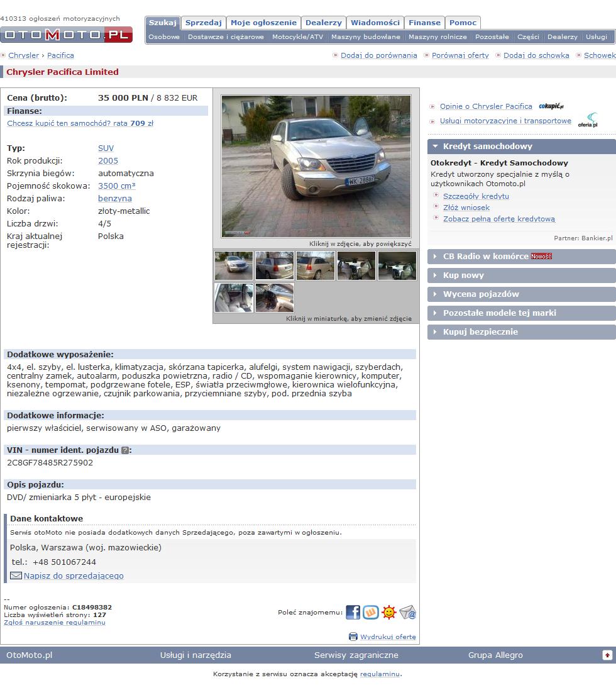Select the second thumbnail, rear side view

click(274, 265)
